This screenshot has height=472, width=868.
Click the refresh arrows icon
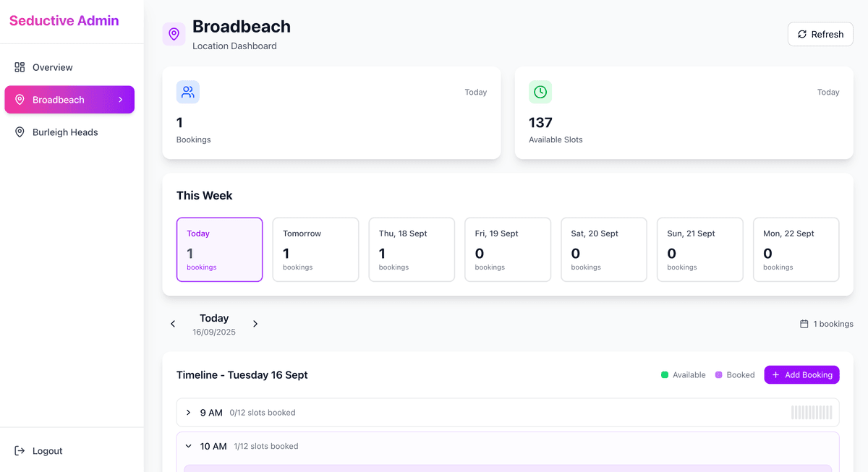(801, 34)
